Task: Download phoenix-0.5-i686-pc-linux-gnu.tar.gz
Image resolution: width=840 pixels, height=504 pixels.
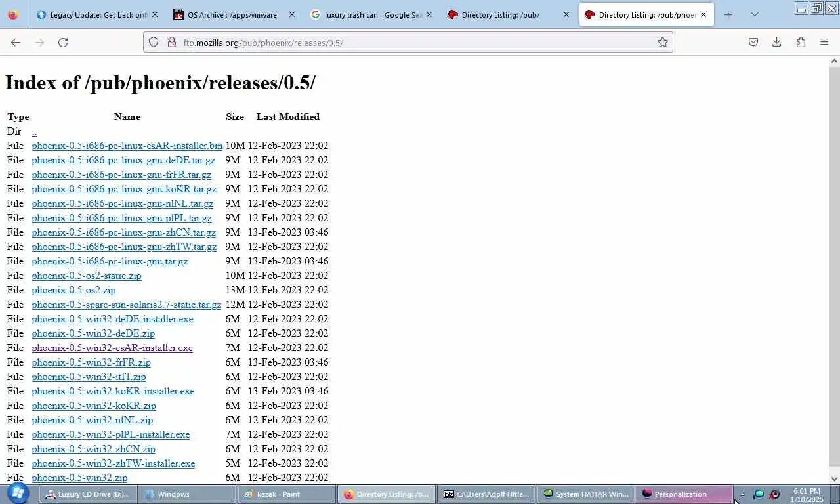Action: [110, 261]
